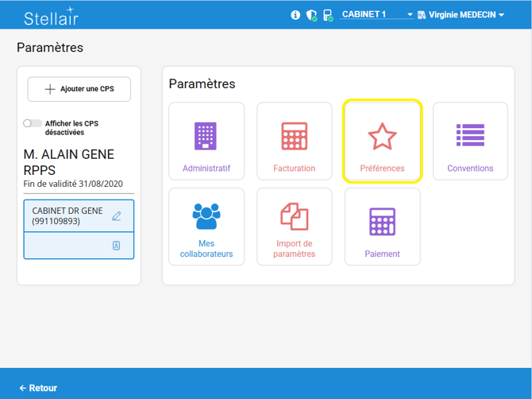Select the Préférences star icon
Viewport: 532px width, 399px height.
(382, 137)
